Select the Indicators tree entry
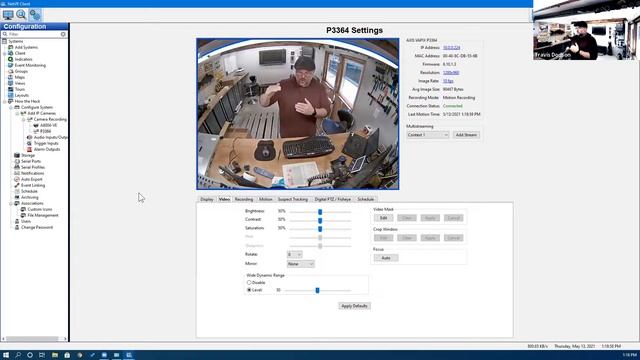Viewport: 640px width, 360px height. coord(24,59)
